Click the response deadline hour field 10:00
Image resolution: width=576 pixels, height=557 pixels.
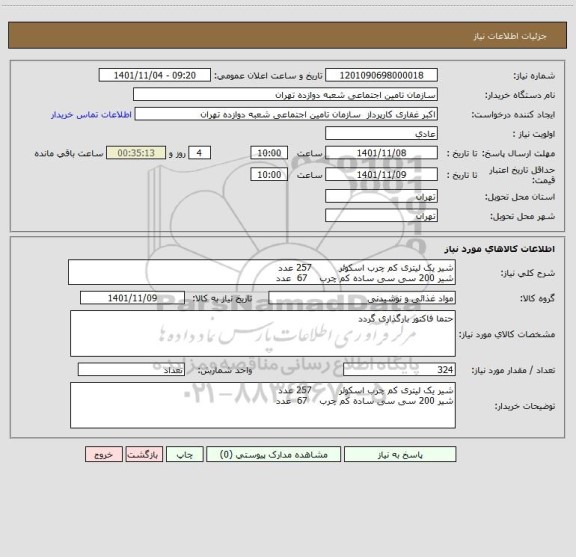pyautogui.click(x=269, y=153)
